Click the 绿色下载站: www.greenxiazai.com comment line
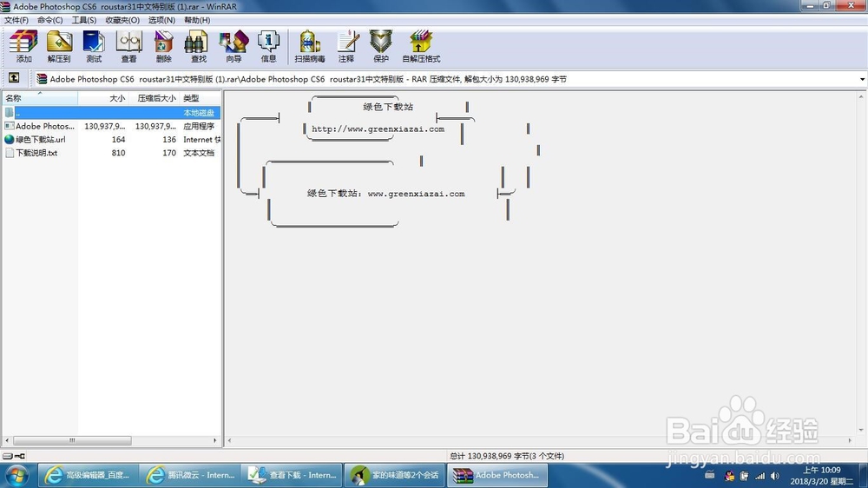This screenshot has width=868, height=488. point(386,194)
